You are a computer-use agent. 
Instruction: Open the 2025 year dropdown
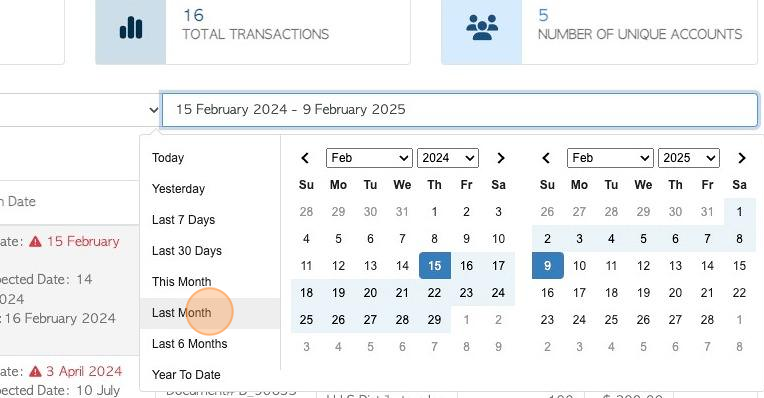pos(688,158)
